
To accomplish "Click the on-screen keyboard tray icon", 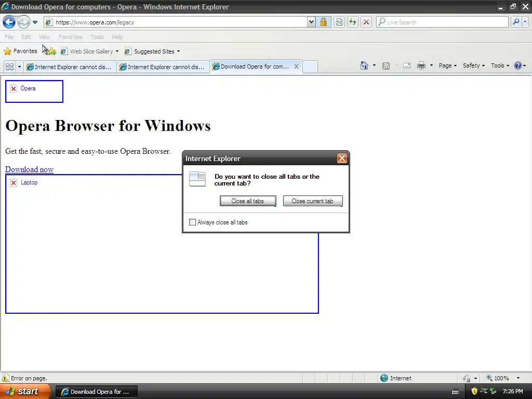I will point(455,392).
